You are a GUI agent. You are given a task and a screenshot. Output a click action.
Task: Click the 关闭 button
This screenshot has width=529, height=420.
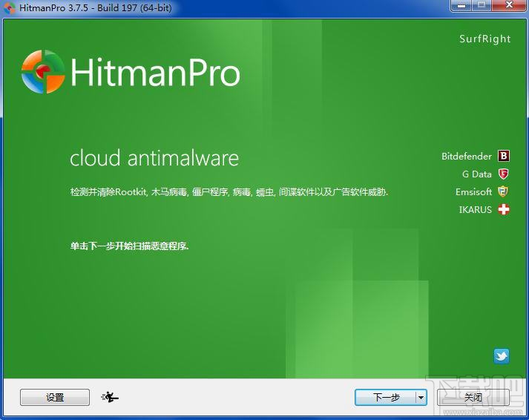[473, 398]
